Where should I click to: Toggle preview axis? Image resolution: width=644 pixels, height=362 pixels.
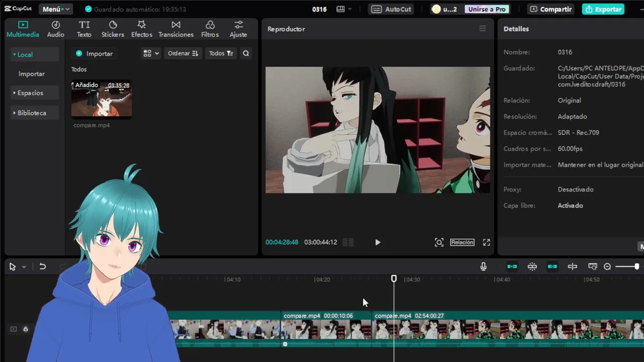573,266
